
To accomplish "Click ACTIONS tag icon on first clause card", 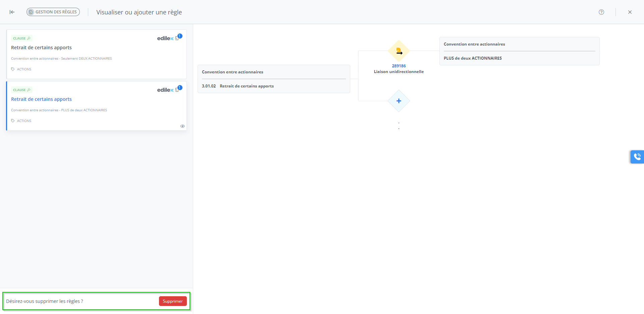I will pos(13,69).
